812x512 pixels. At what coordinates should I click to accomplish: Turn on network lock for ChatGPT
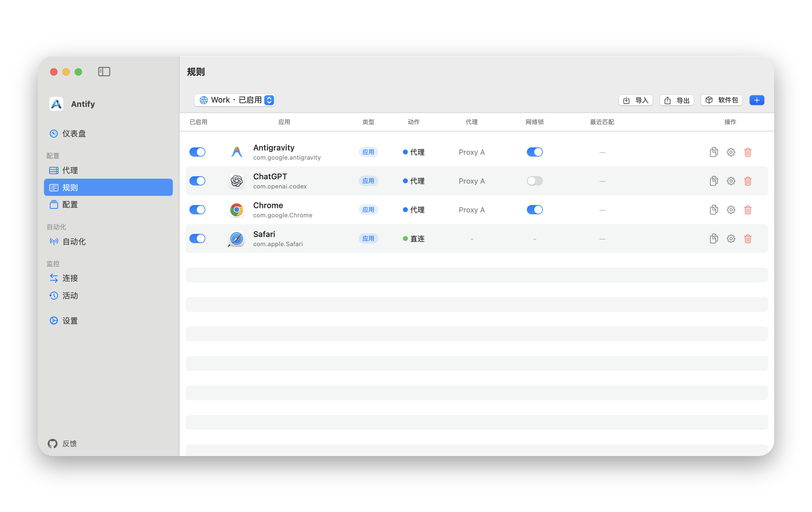(535, 181)
